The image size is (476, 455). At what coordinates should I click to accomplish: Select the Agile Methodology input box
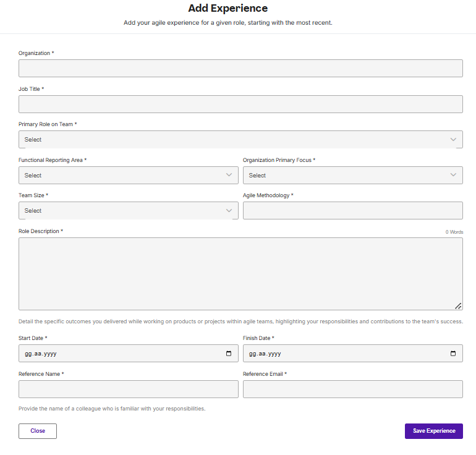[352, 211]
